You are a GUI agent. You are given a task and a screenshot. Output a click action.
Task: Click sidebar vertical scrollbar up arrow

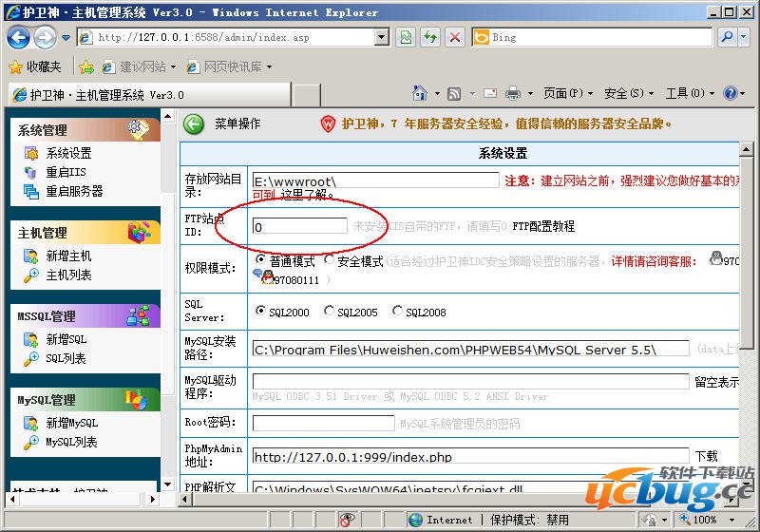(168, 116)
